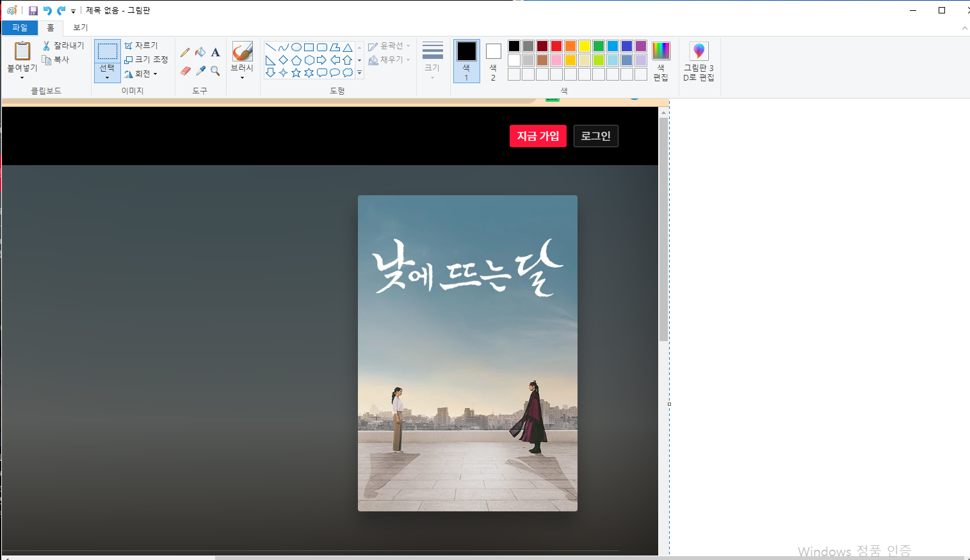This screenshot has width=970, height=560.
Task: Choose the Up arrow shape
Action: 347,60
